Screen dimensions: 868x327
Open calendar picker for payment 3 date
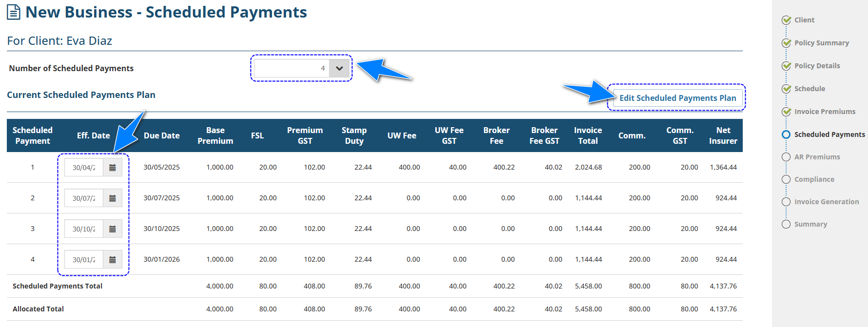point(113,229)
